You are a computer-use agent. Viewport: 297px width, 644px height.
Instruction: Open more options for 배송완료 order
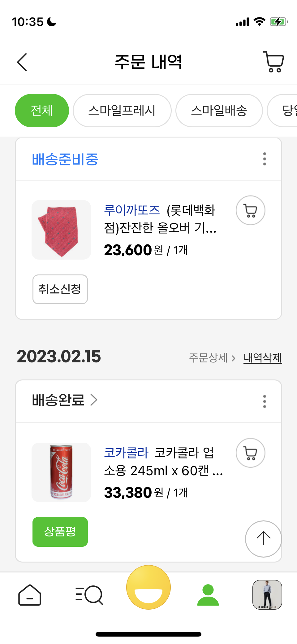[265, 401]
